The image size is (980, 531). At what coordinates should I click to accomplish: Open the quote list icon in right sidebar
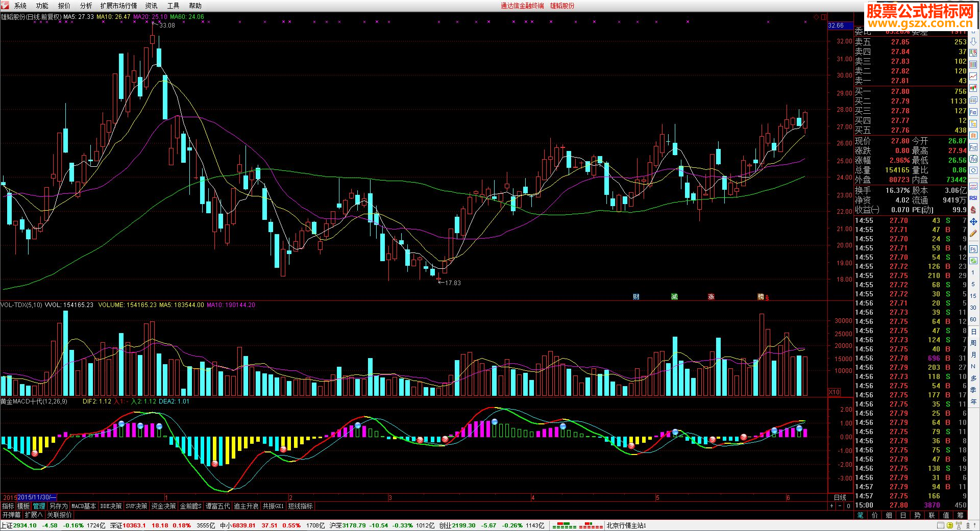pos(973,53)
